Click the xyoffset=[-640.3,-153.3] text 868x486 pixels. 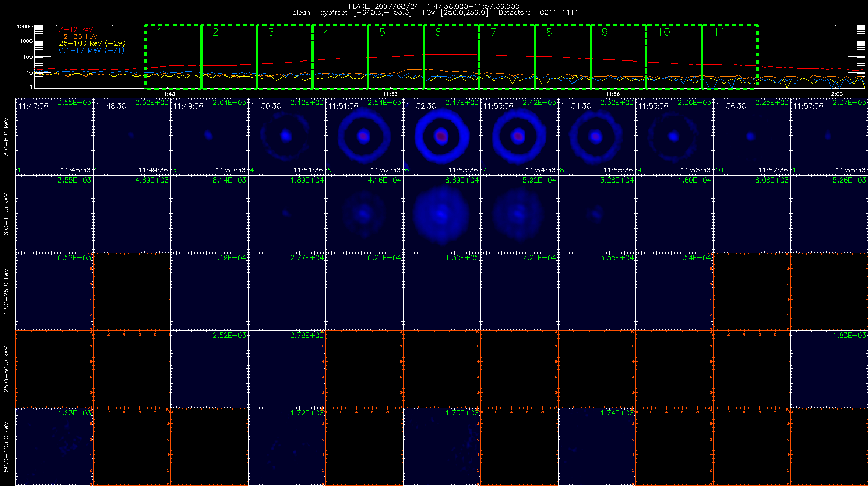(x=366, y=13)
